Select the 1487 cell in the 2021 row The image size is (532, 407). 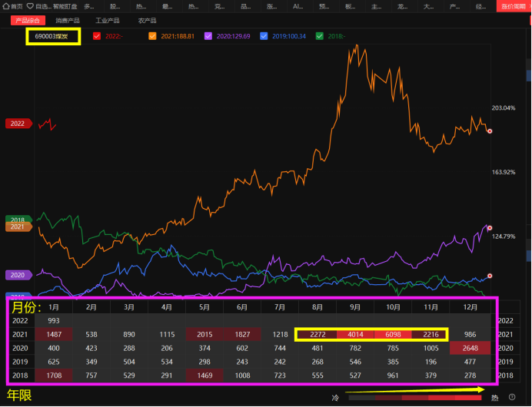click(54, 335)
